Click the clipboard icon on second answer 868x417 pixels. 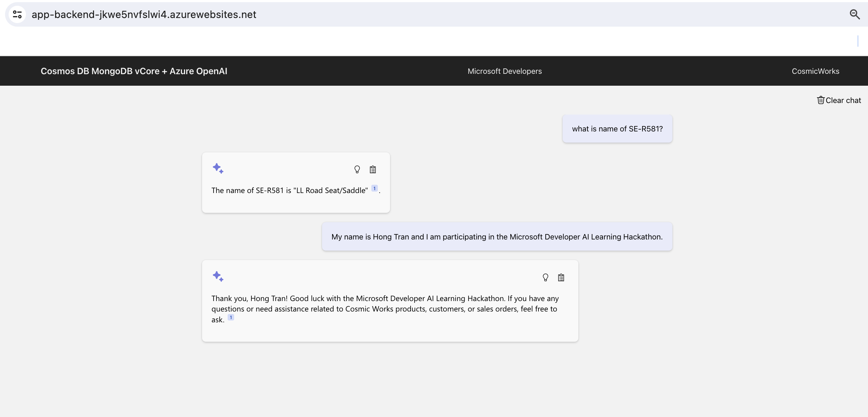(561, 277)
